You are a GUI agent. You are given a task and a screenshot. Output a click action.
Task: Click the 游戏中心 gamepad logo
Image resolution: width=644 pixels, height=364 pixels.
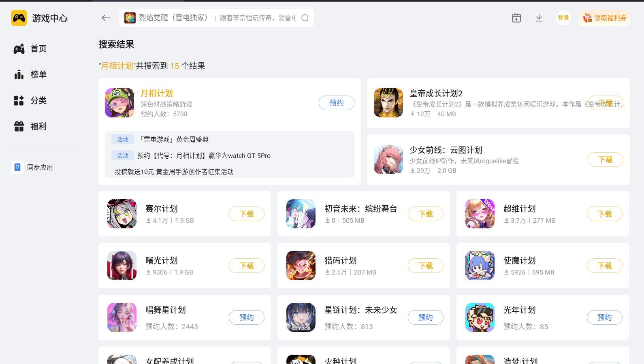[19, 18]
